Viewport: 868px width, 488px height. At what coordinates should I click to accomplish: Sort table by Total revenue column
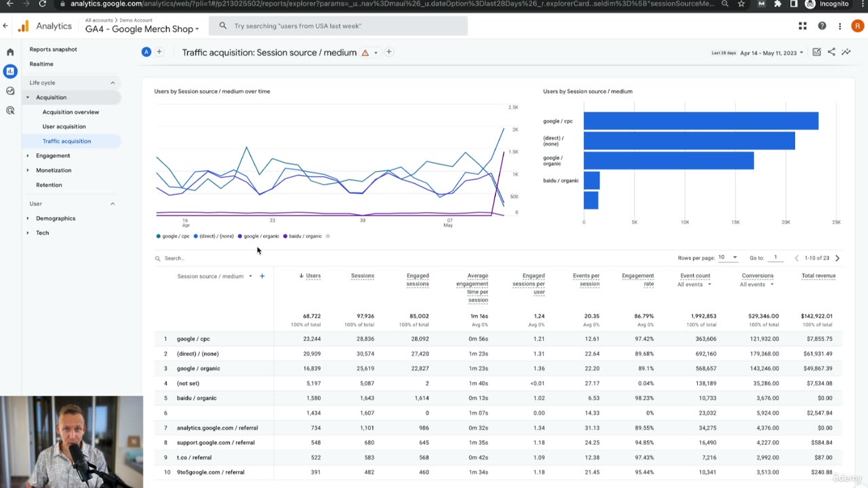pyautogui.click(x=818, y=276)
